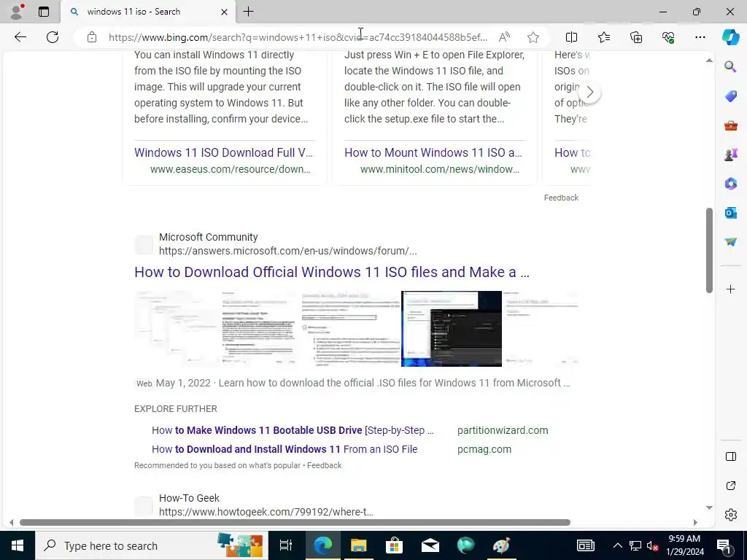747x560 pixels.
Task: Add a sidebar app with plus icon
Action: [730, 289]
